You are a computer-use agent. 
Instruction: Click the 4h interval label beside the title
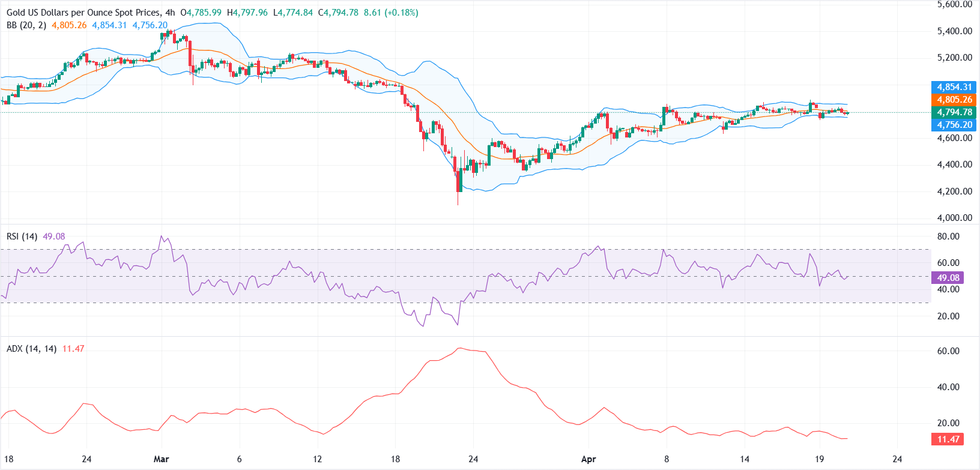pyautogui.click(x=169, y=13)
